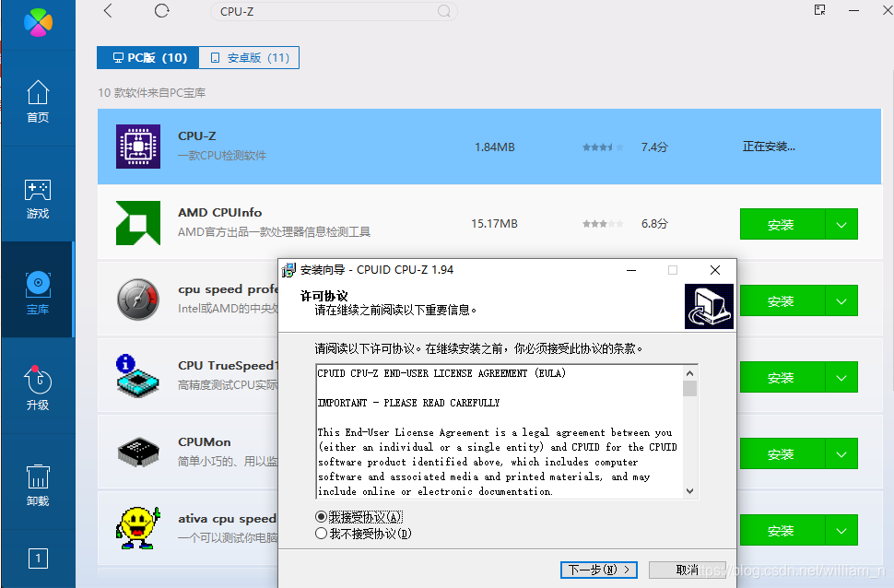Select the 我不接受协议(D) radio button
The height and width of the screenshot is (588, 894).
click(321, 534)
